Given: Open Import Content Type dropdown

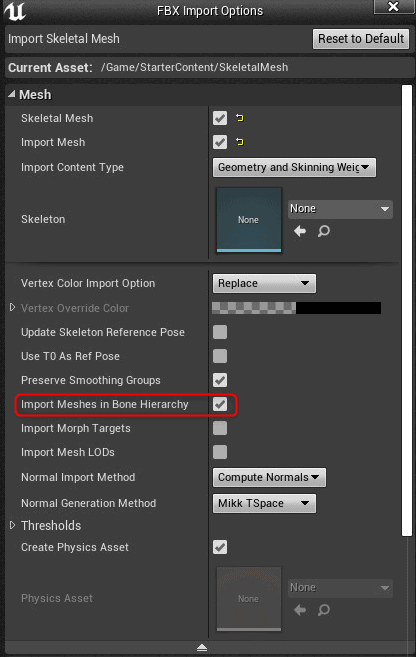Looking at the screenshot, I should click(x=294, y=167).
